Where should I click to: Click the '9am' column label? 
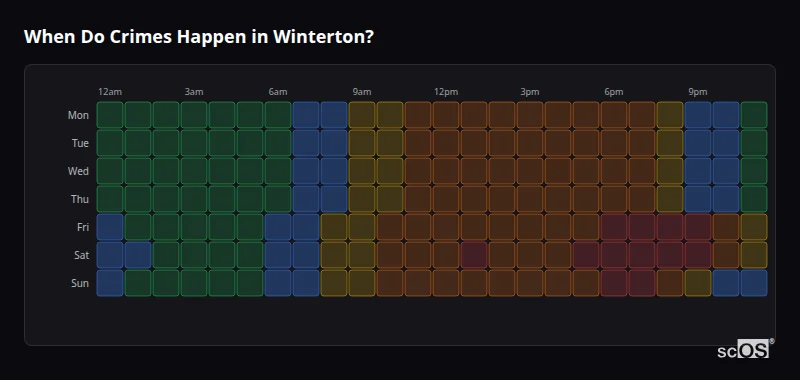362,92
